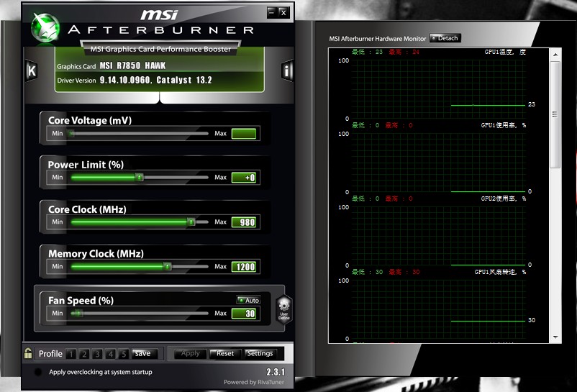Click the Fan Speed (%) label
Viewport: 577px width, 392px height.
(x=81, y=301)
